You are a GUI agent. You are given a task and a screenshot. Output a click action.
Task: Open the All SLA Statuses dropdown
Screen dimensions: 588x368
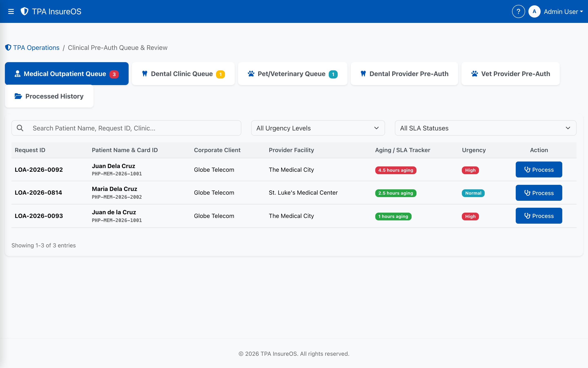click(x=486, y=128)
